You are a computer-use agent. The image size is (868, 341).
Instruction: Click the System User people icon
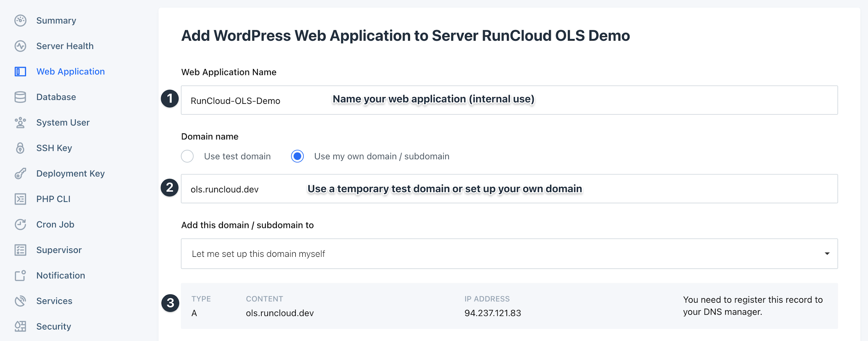(20, 123)
